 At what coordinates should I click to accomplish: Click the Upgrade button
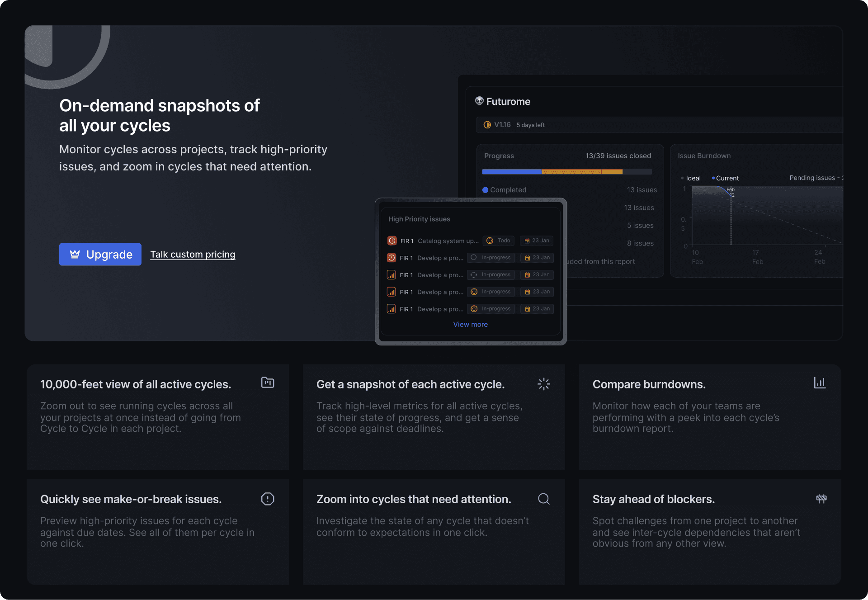(100, 255)
